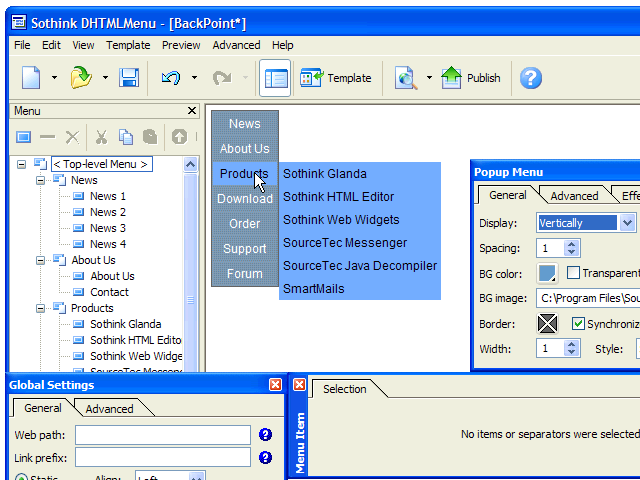Open help with the question mark icon

pos(531,78)
